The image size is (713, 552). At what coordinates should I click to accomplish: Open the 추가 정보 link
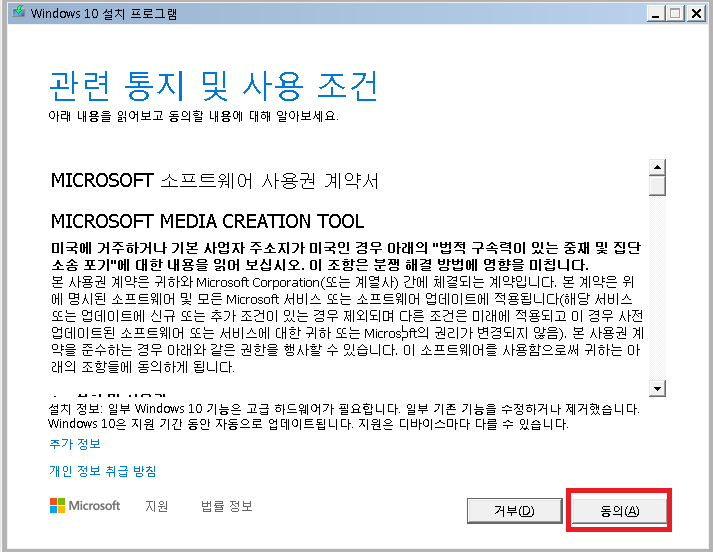[x=75, y=444]
